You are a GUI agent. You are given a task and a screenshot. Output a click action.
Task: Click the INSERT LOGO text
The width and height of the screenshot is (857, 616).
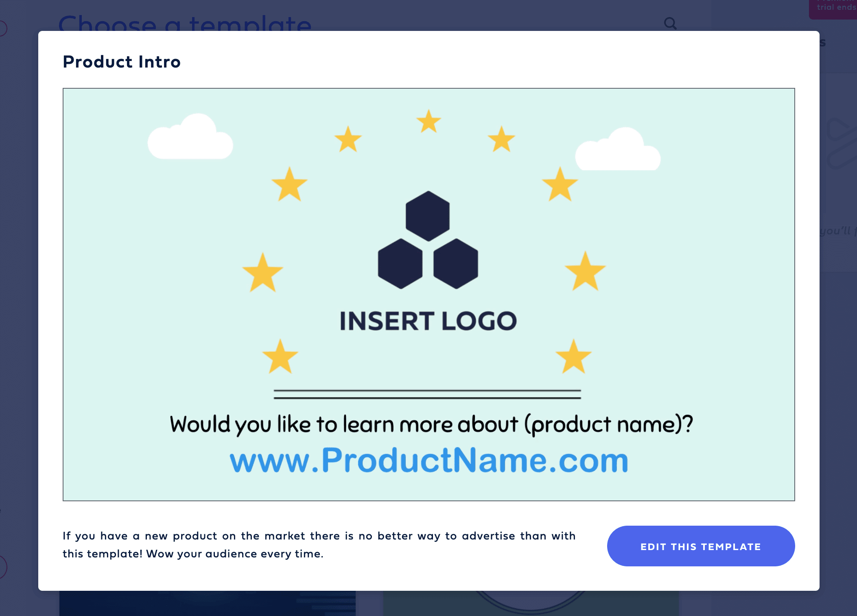[428, 321]
